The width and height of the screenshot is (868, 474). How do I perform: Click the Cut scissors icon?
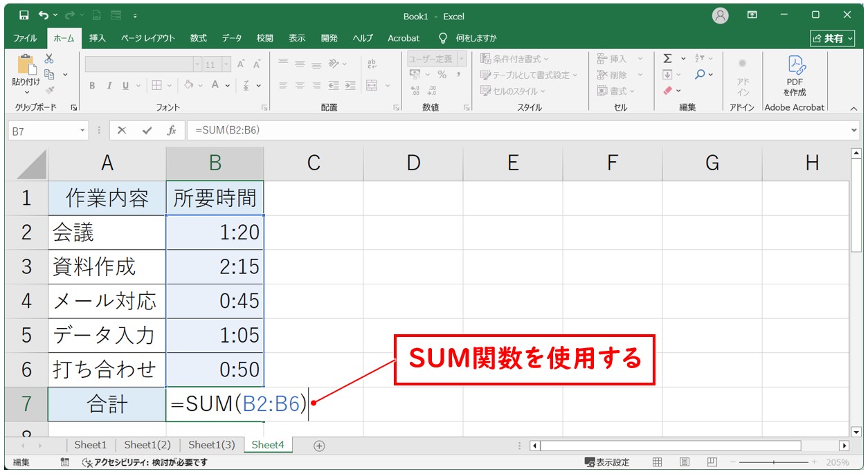49,59
